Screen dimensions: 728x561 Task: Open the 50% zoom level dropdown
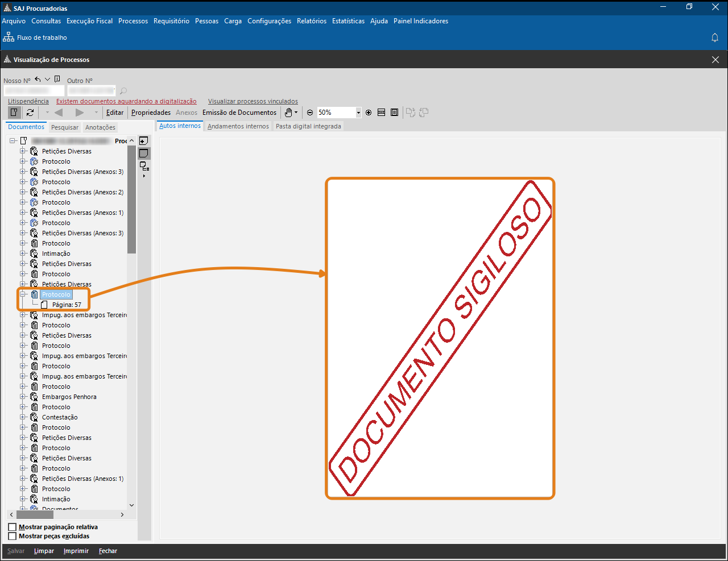[x=358, y=113]
